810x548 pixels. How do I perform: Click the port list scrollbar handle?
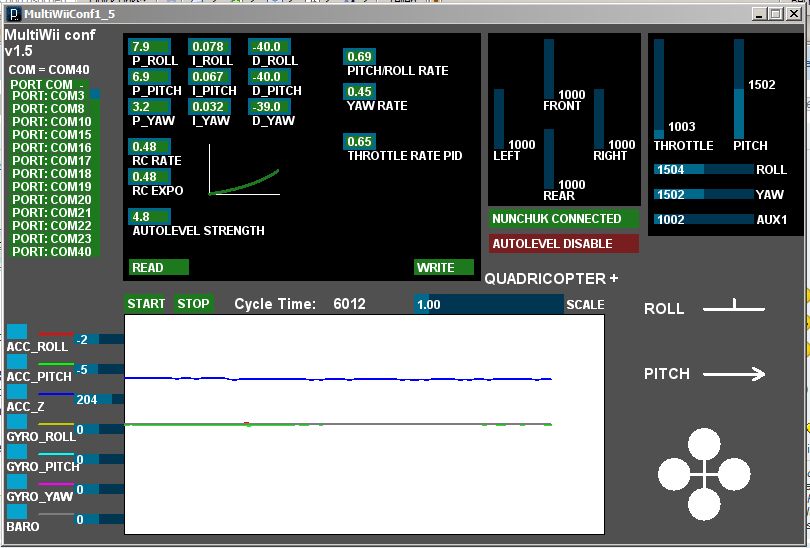(95, 95)
